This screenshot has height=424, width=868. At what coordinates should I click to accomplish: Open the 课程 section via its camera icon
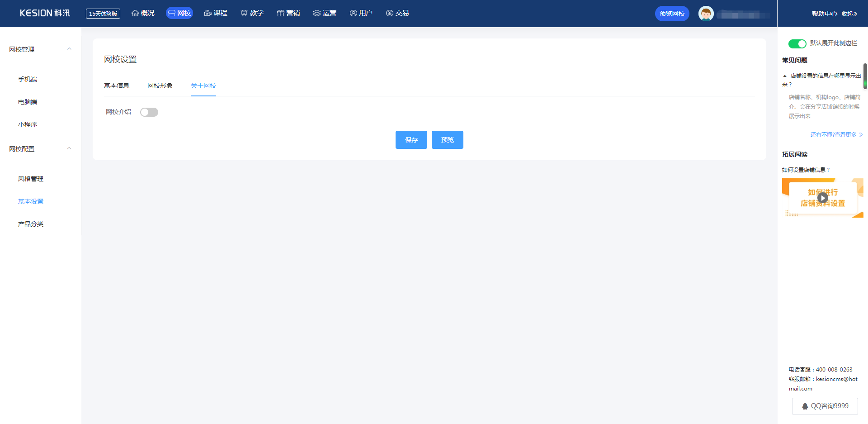(208, 13)
